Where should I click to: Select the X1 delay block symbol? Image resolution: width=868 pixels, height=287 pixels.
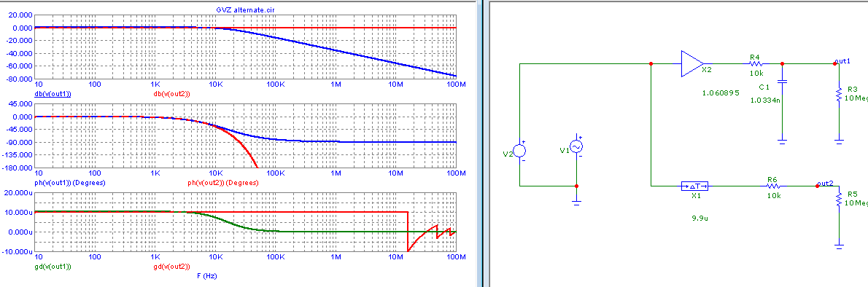click(x=694, y=187)
